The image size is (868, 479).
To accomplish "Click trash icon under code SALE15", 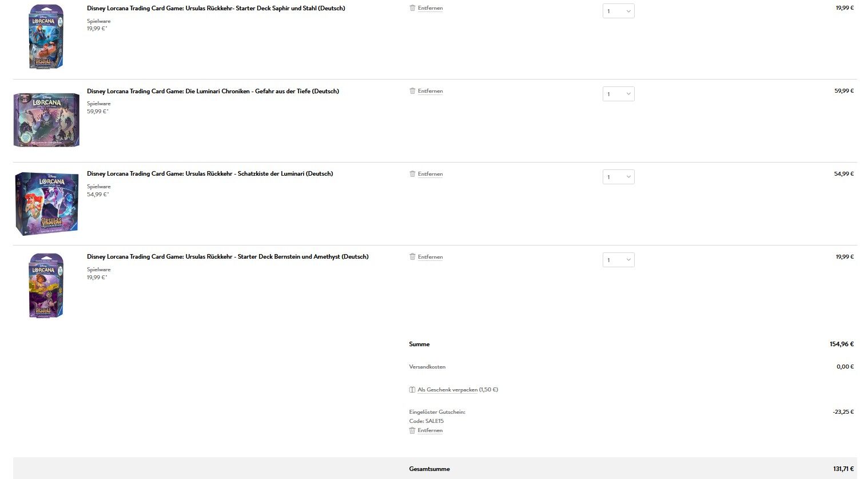I will point(412,430).
